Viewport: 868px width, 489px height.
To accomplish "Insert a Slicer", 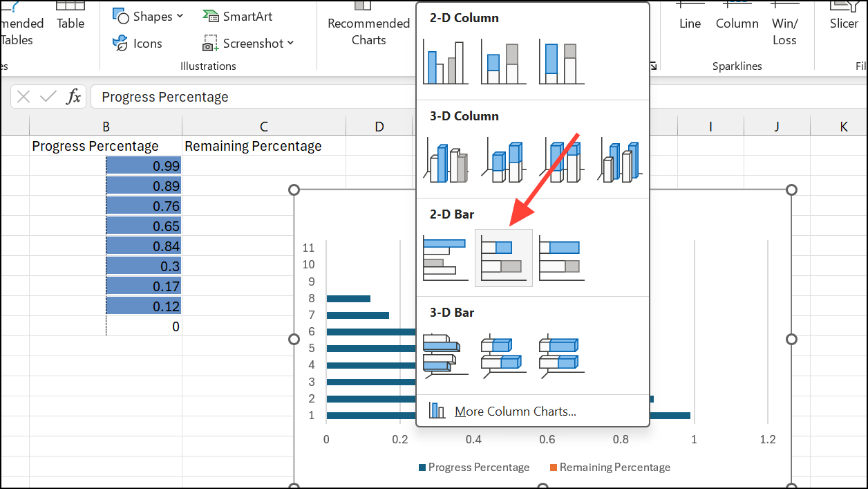I will (843, 23).
